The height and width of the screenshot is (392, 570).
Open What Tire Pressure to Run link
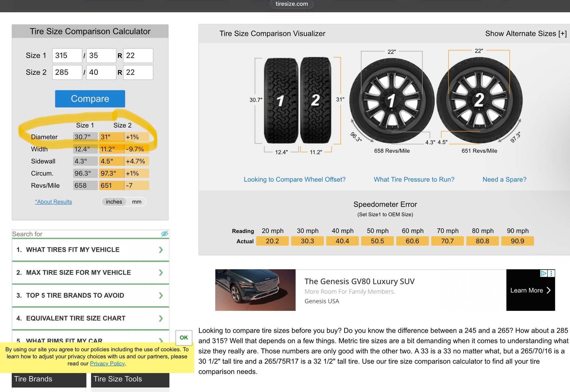tap(414, 179)
